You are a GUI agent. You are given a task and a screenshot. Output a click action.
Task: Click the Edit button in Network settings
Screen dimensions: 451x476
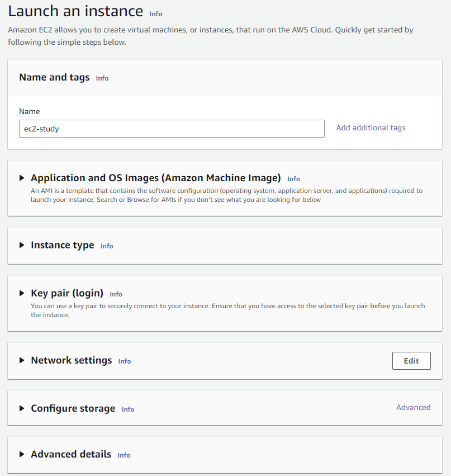point(411,361)
